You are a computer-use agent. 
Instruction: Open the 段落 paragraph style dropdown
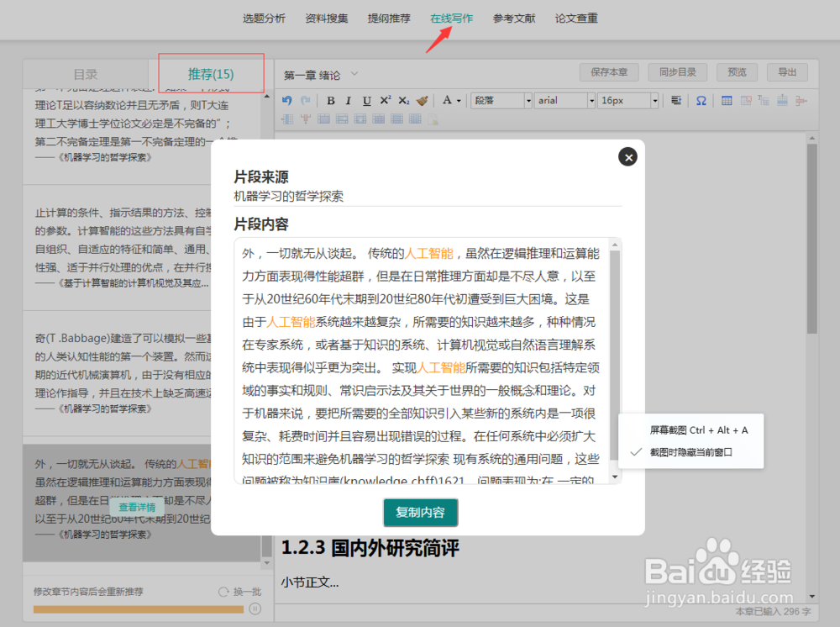click(501, 100)
